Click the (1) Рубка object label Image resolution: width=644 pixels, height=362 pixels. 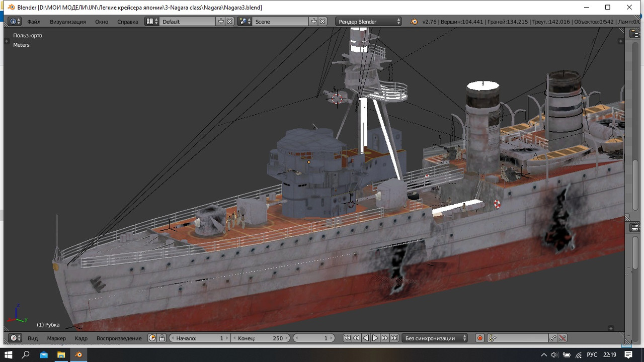[x=48, y=325]
